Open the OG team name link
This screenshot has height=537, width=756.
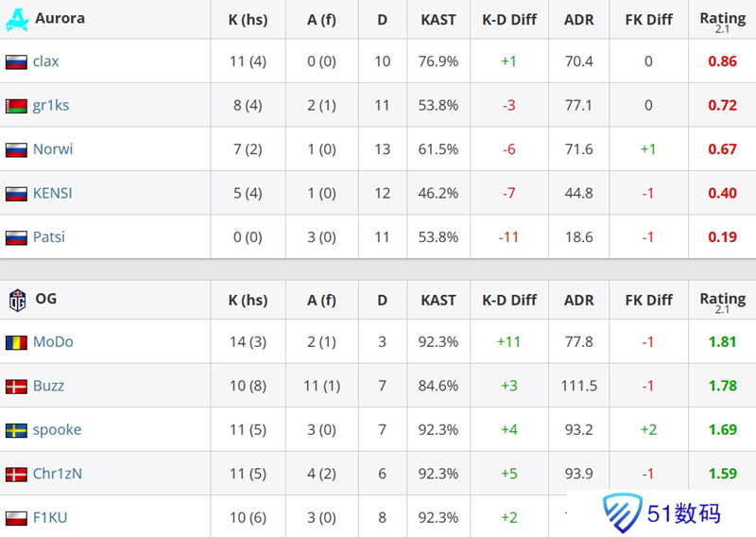[46, 299]
